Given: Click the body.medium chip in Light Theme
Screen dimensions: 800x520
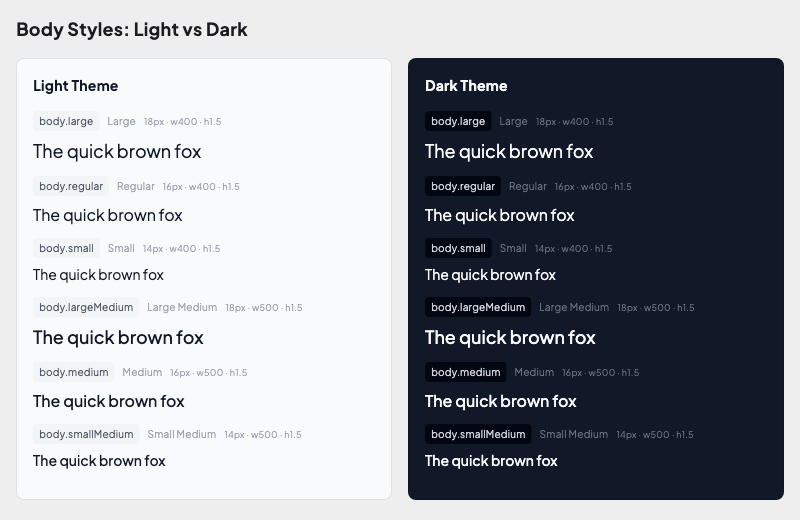Looking at the screenshot, I should 74,372.
